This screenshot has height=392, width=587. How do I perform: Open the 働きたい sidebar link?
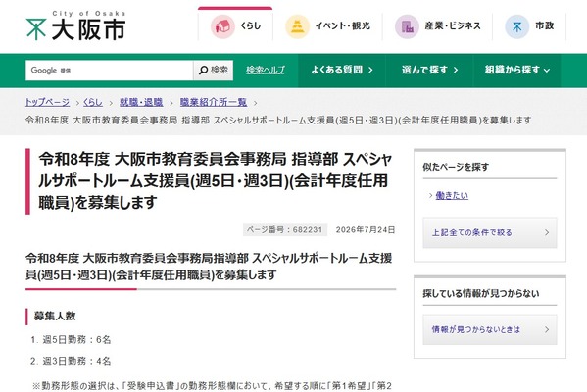(x=452, y=195)
